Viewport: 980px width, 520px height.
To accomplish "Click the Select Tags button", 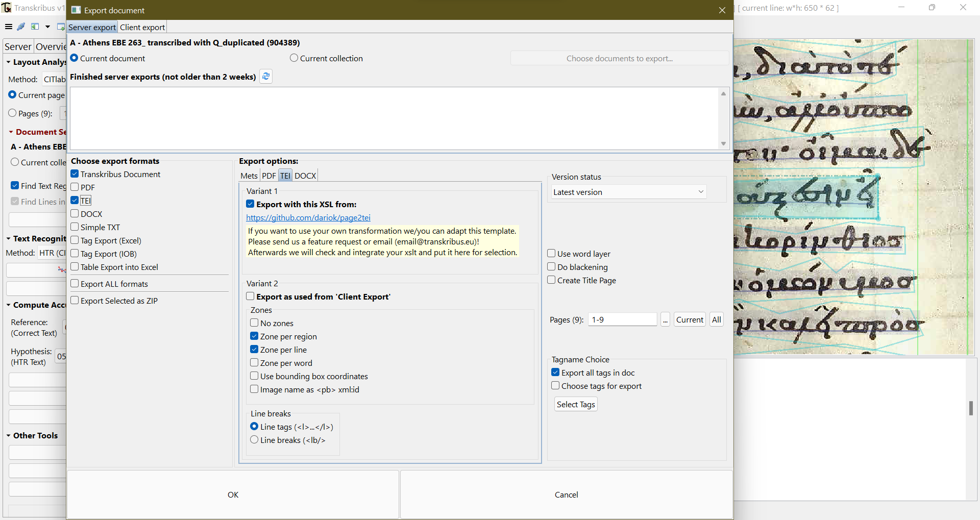I will pyautogui.click(x=576, y=404).
